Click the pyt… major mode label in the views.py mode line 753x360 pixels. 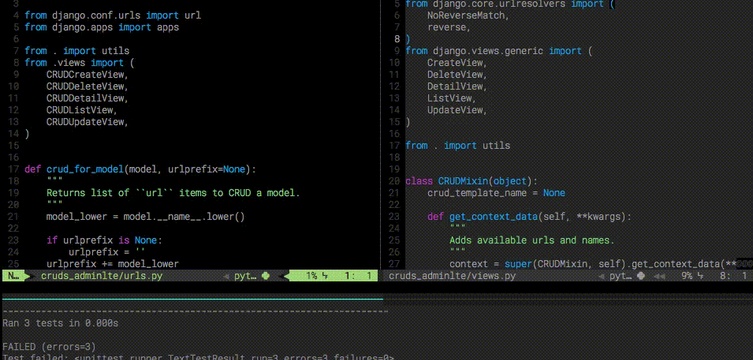pos(620,276)
